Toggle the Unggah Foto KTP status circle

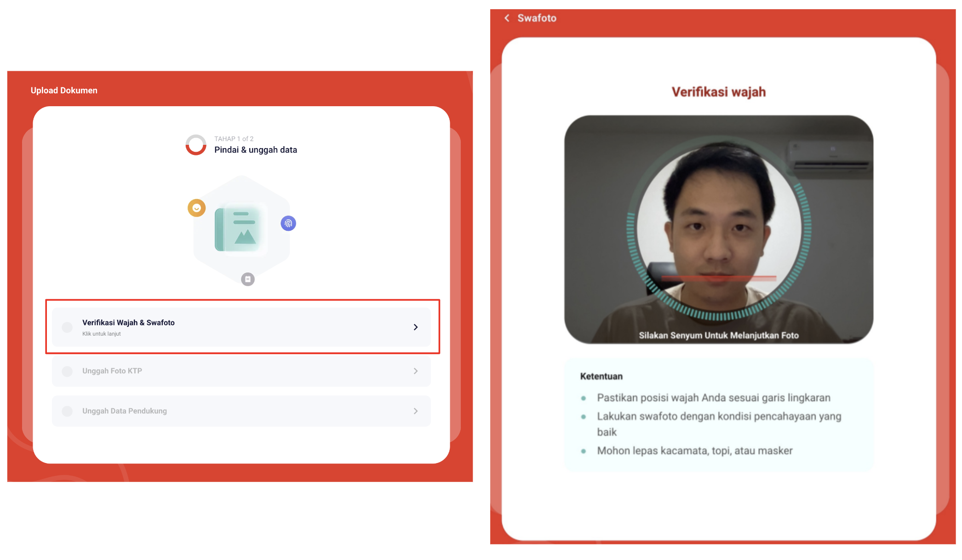click(x=67, y=371)
